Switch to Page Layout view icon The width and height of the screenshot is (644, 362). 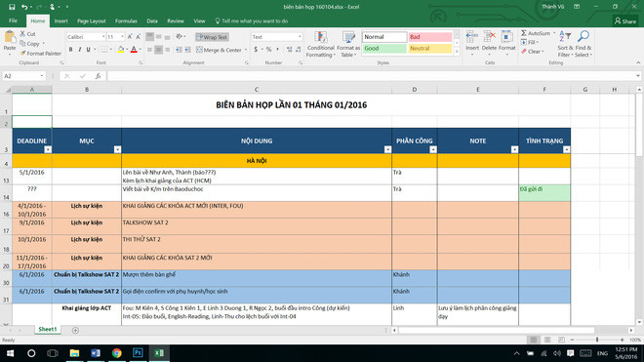547,340
